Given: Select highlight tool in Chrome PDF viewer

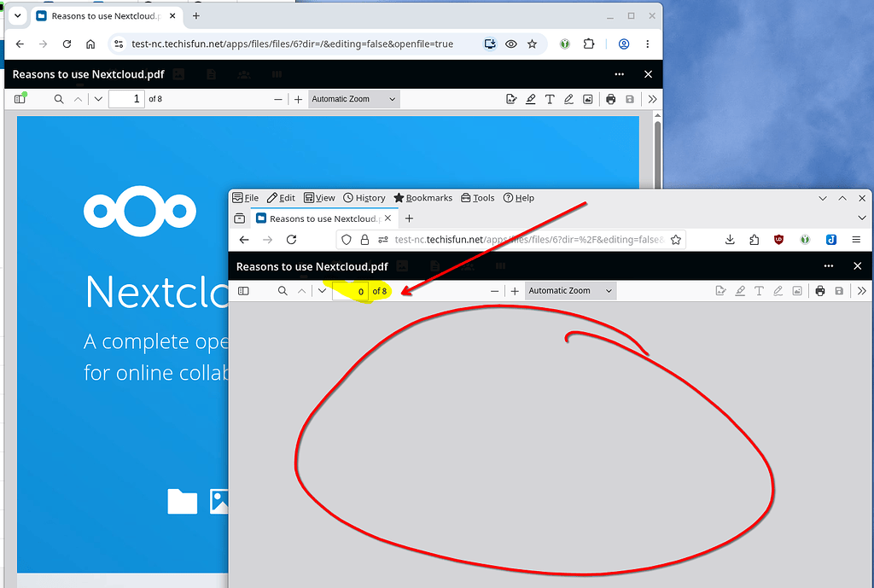Looking at the screenshot, I should 530,99.
